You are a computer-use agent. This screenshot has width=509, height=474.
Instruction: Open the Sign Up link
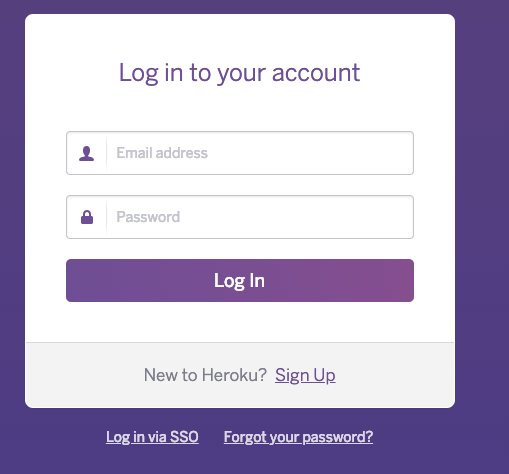(305, 375)
